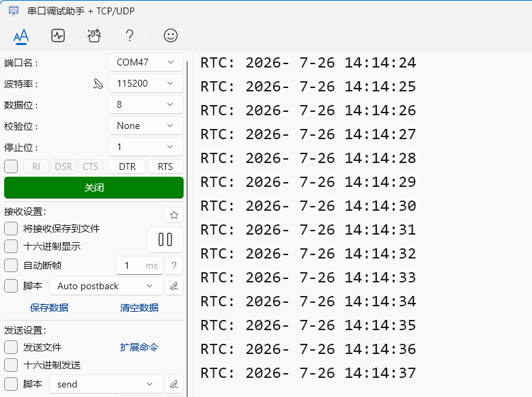Screen dimensions: 532x397
Task: Toggle the 自动断帧 checkbox
Action: click(x=11, y=265)
